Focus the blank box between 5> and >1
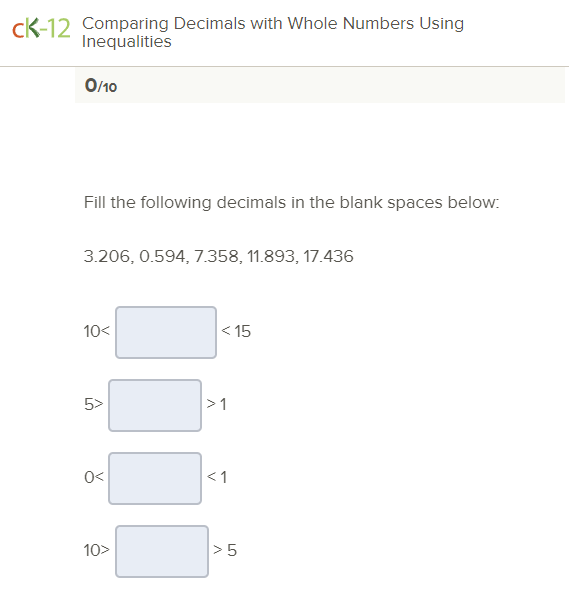569x591 pixels. tap(155, 406)
